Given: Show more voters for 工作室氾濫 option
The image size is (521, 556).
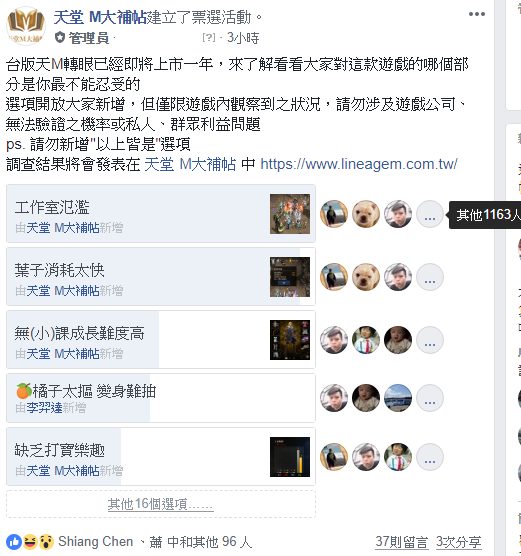Looking at the screenshot, I should click(429, 214).
